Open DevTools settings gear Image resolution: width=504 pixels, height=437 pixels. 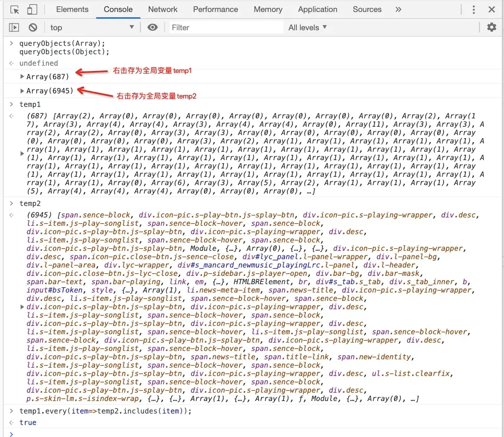tap(490, 27)
